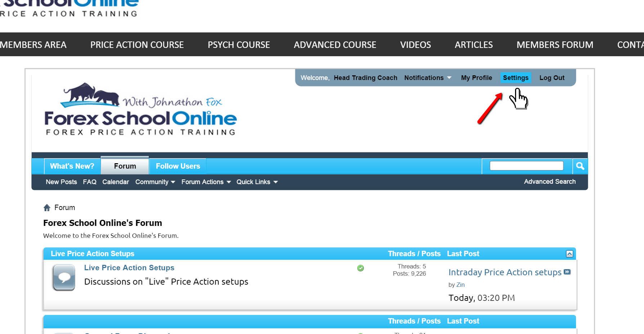Click the Log Out link
The height and width of the screenshot is (334, 644).
pos(552,78)
